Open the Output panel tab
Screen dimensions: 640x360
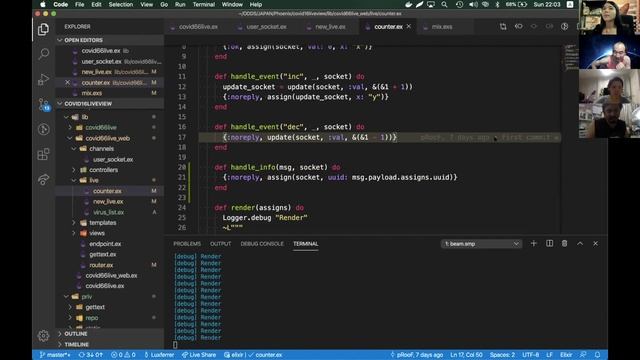220,244
